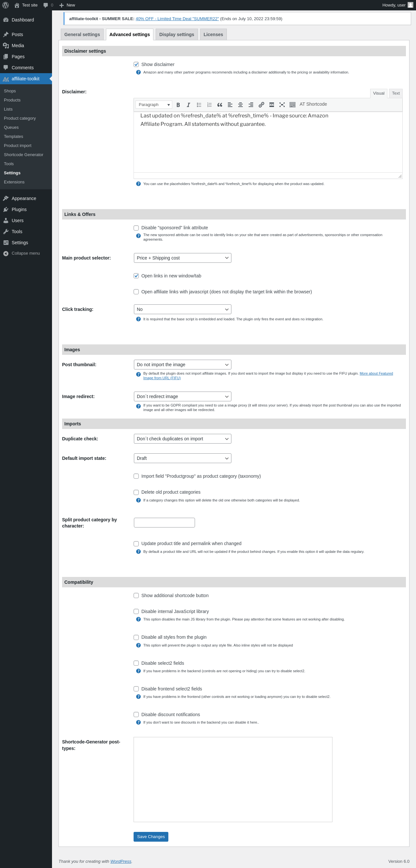Check Delete old product categories

(136, 492)
